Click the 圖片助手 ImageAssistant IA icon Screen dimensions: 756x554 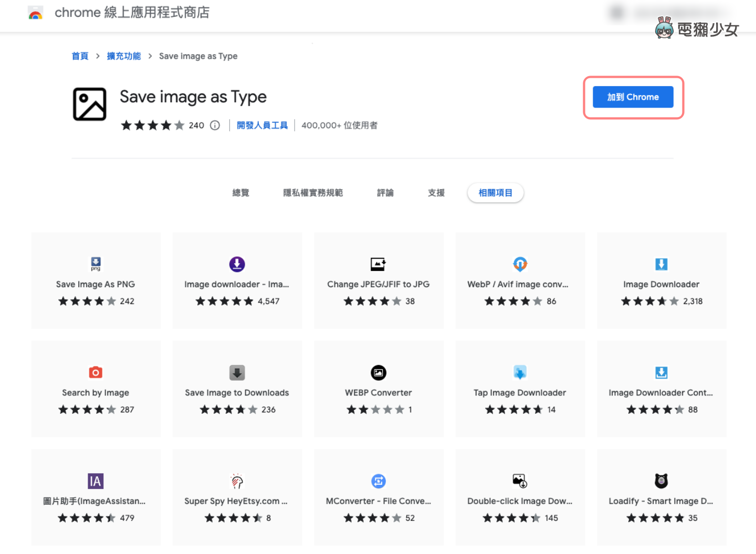pos(96,481)
